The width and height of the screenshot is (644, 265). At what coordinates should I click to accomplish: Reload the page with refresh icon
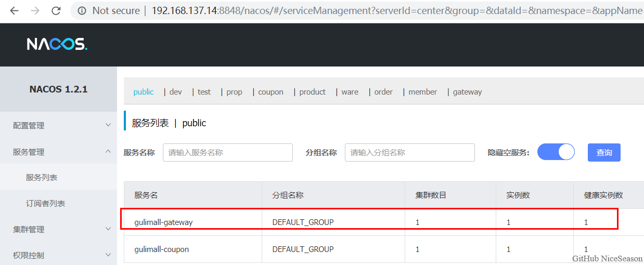[x=56, y=10]
